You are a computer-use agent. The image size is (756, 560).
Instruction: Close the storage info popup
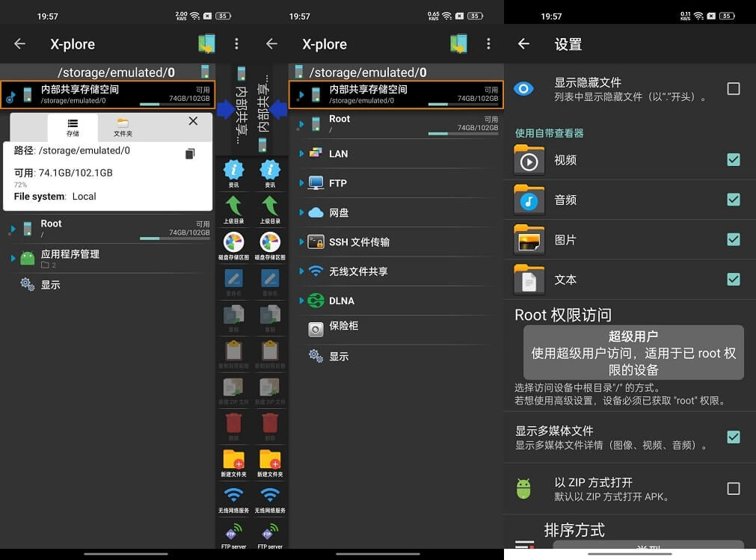(194, 121)
